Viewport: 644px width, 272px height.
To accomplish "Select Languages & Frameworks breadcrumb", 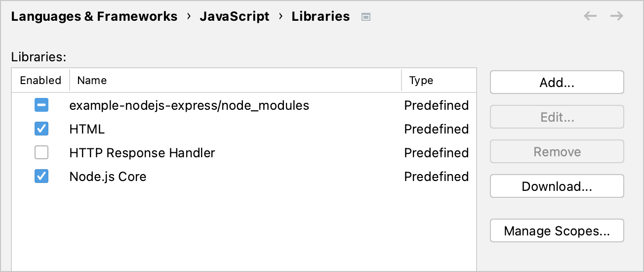I will 94,16.
